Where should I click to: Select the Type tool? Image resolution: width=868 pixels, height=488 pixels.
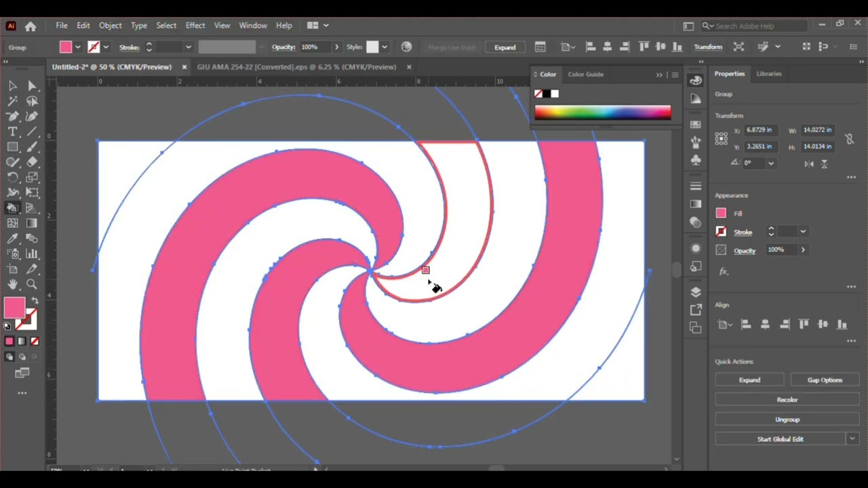click(13, 131)
